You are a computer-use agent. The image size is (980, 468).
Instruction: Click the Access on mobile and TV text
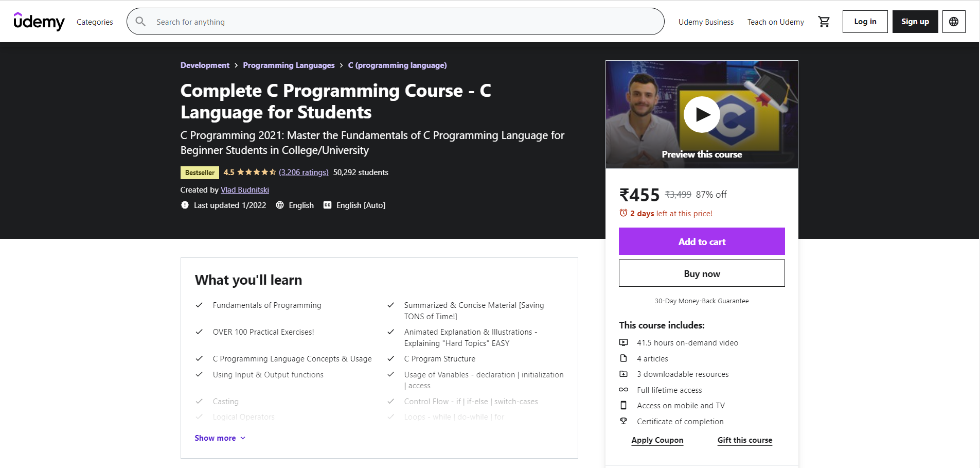click(681, 405)
